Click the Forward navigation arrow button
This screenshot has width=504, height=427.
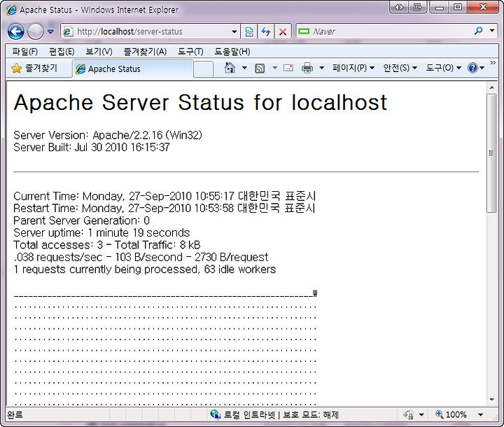pyautogui.click(x=36, y=31)
